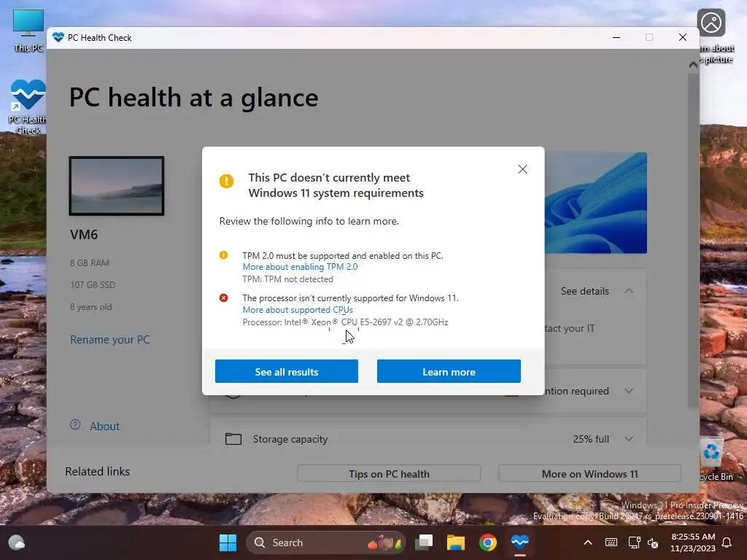This screenshot has height=560, width=747.
Task: Click the VM6 desktop thumbnail
Action: coord(117,186)
